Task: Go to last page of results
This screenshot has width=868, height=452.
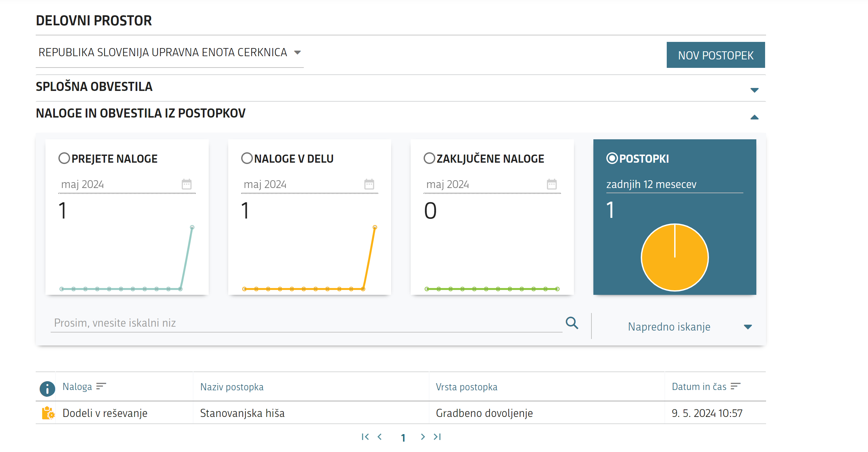Action: pyautogui.click(x=437, y=436)
